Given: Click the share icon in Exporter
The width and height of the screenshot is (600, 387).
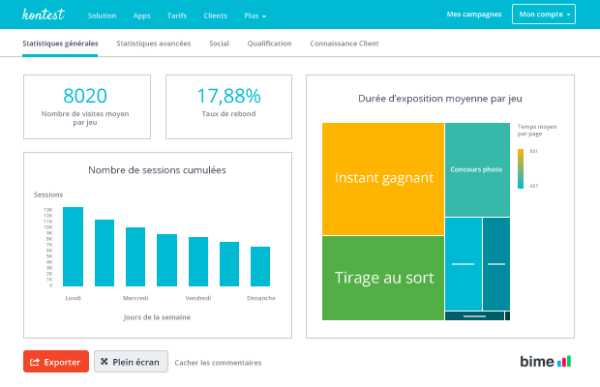Looking at the screenshot, I should (x=34, y=362).
